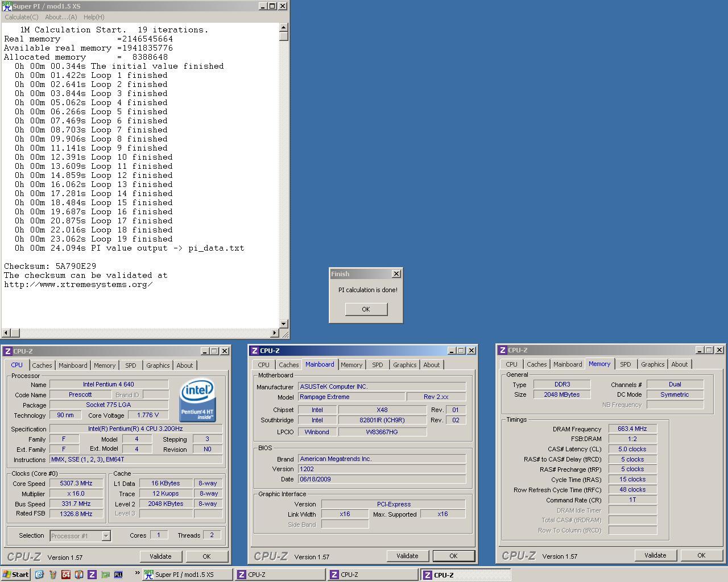
Task: Open the Help menu in Super PI
Action: pyautogui.click(x=94, y=17)
